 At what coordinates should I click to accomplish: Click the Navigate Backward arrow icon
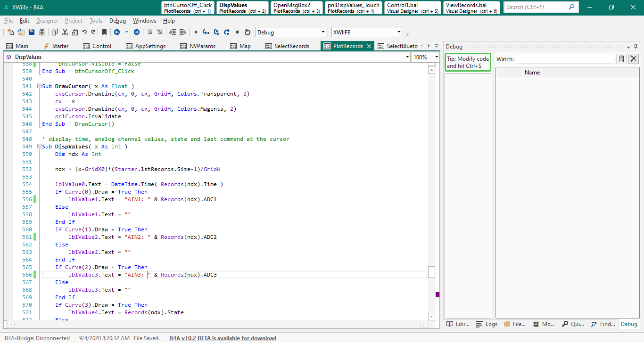pos(116,33)
